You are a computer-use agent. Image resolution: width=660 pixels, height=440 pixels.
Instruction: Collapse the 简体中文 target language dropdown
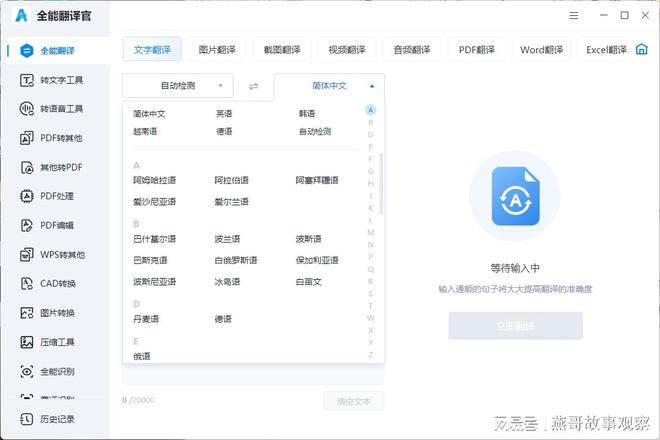329,86
